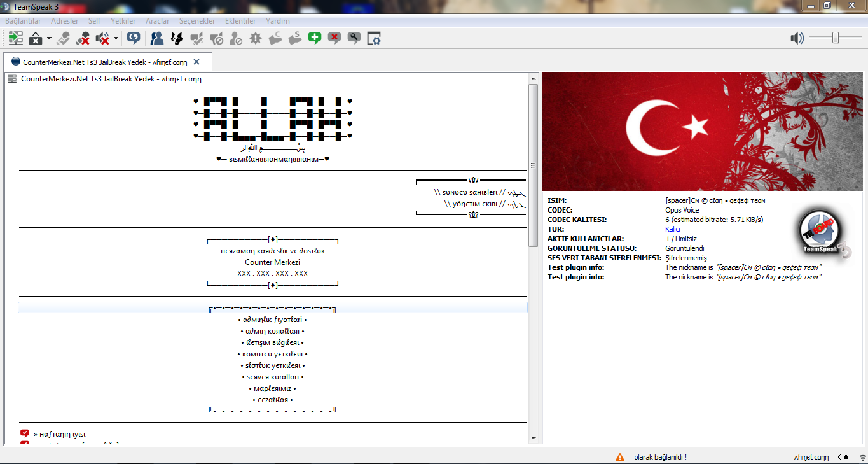Click the Disconnect from server icon

[x=36, y=38]
